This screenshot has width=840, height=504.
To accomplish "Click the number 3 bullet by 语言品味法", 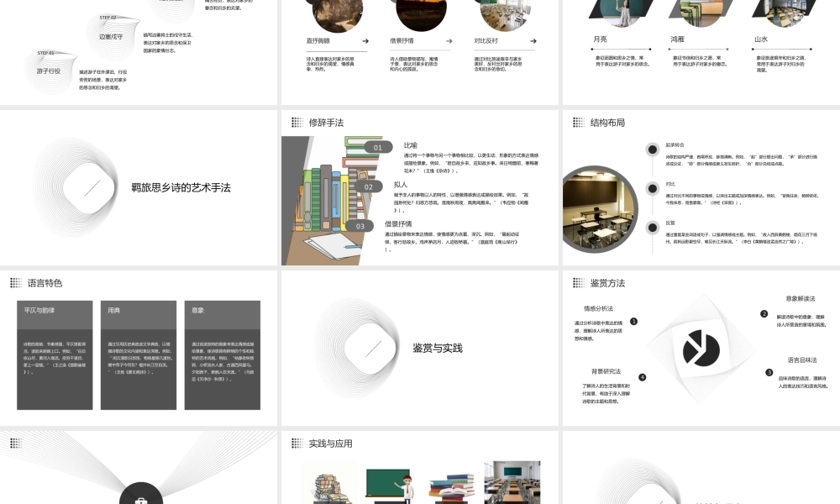I will [x=769, y=372].
